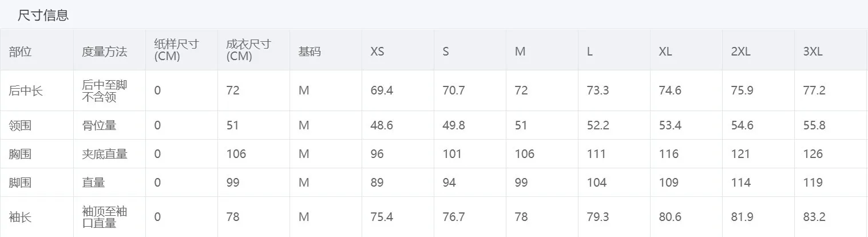The width and height of the screenshot is (868, 237).
Task: Select the 领围 row label
Action: (21, 125)
